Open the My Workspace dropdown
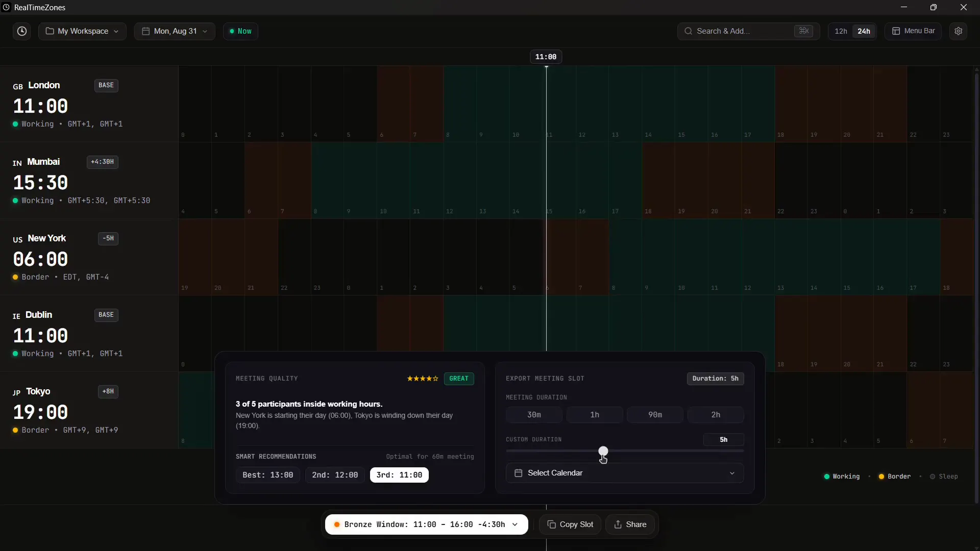Screen dimensions: 980x551 [82, 31]
